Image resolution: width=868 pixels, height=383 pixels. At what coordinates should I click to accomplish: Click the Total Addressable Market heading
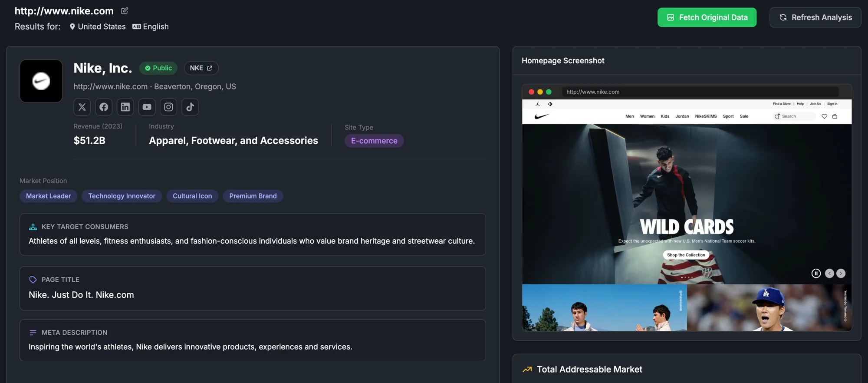pyautogui.click(x=589, y=370)
